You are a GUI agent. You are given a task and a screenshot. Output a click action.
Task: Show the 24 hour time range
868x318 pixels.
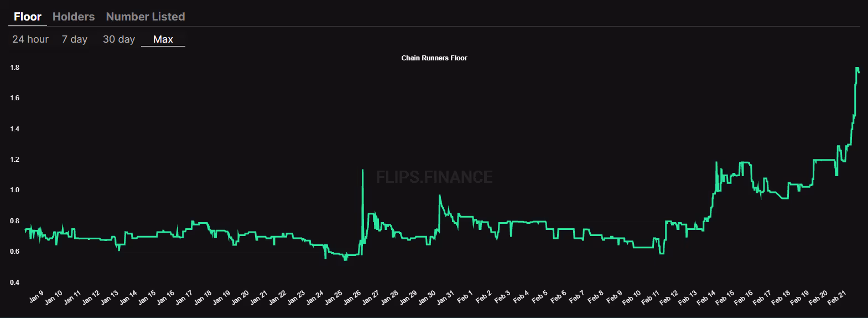click(30, 39)
